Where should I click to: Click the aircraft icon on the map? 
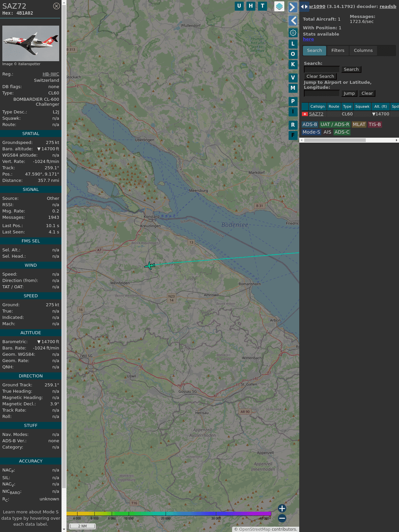tap(150, 266)
